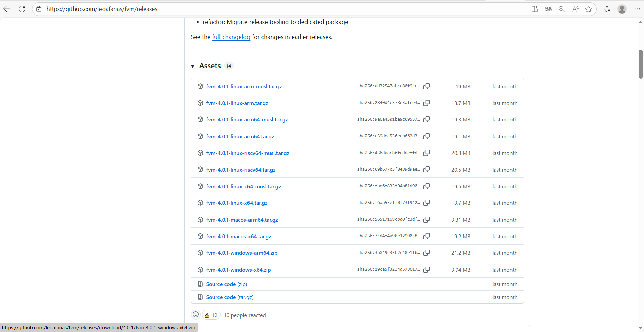Download Source code (tar.gz)
The height and width of the screenshot is (332, 644).
coord(230,297)
